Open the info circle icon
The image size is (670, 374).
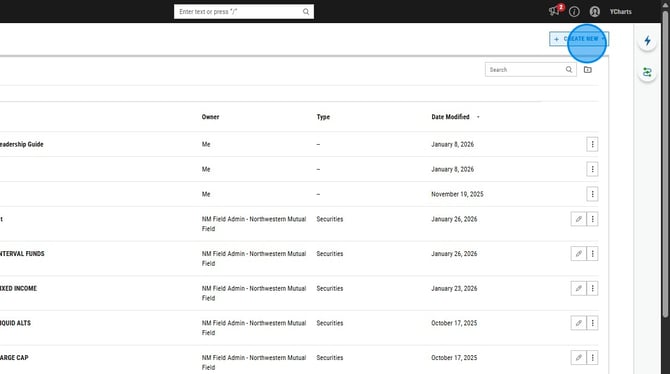click(574, 12)
